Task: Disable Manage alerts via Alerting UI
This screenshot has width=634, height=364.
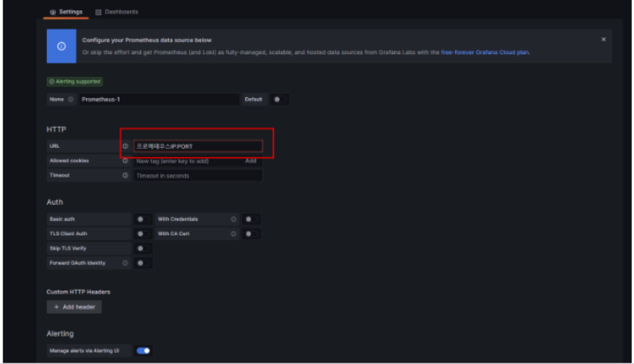Action: click(143, 351)
